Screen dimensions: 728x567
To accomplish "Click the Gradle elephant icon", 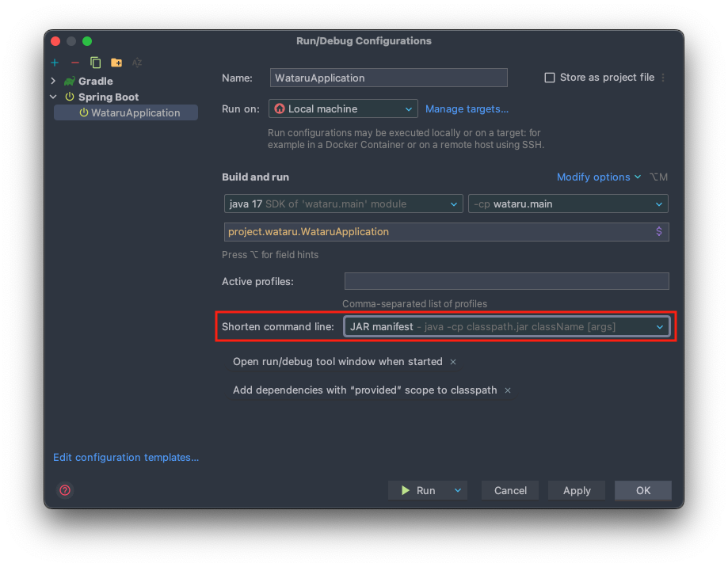I will point(70,82).
